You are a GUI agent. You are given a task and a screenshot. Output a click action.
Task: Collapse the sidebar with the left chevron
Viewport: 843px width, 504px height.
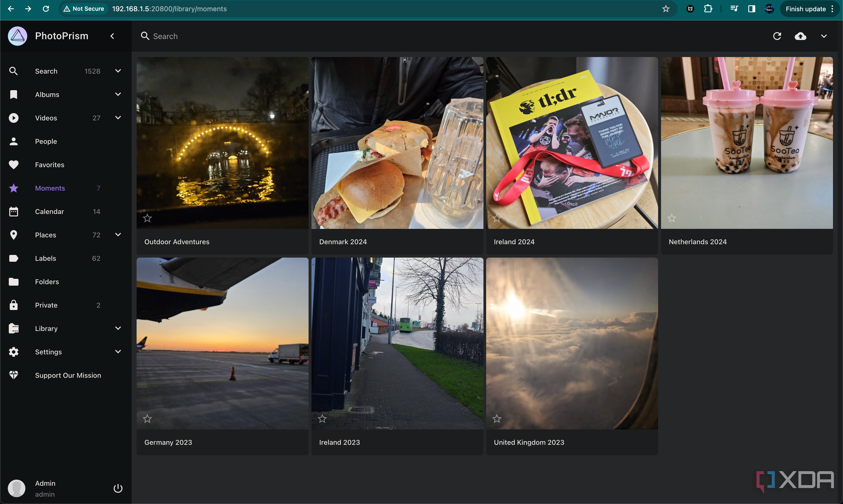click(x=112, y=36)
